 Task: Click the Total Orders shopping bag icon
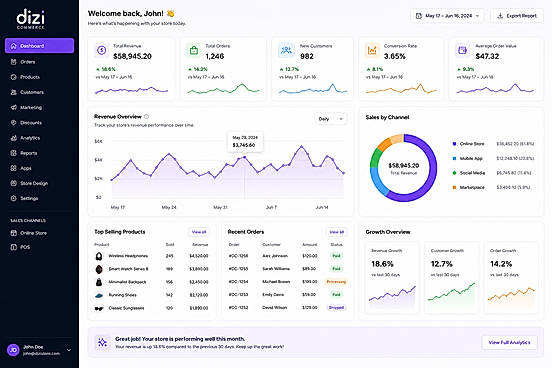tap(194, 50)
